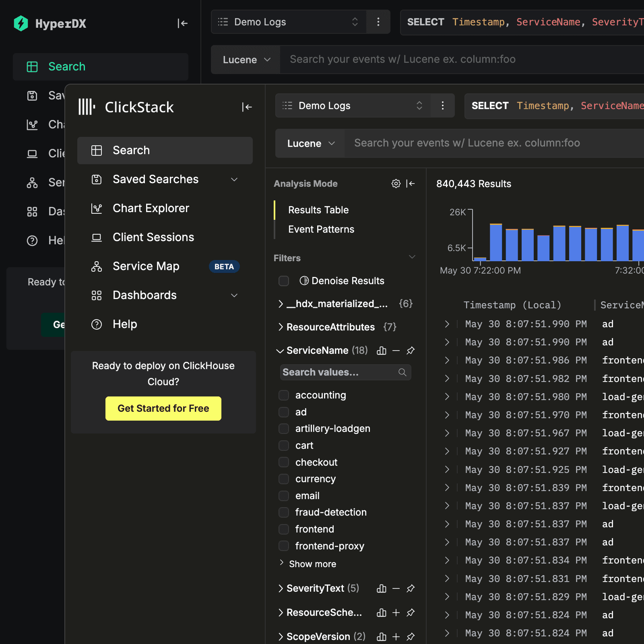Screen dimensions: 644x644
Task: Click the Dashboards icon in HyperDX sidebar
Action: 32,211
